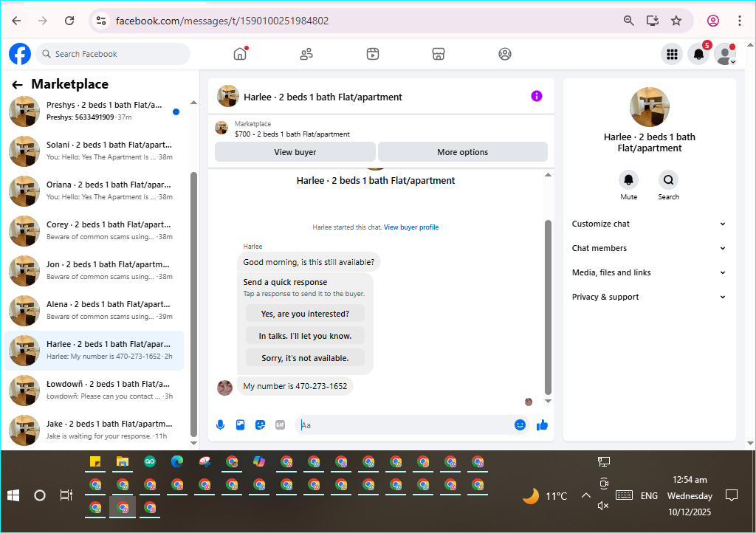756x533 pixels.
Task: Open Microsoft Edge from the taskbar
Action: (x=177, y=461)
